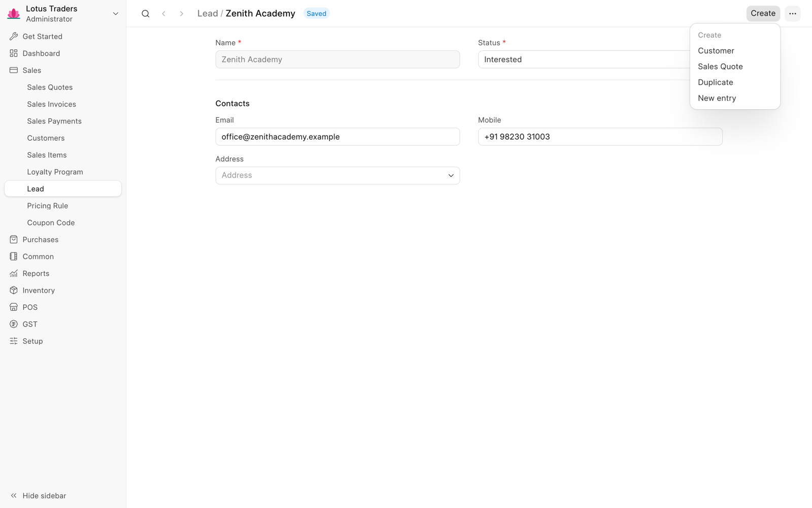Click the Get Started wrench icon
The height and width of the screenshot is (508, 812).
(14, 37)
